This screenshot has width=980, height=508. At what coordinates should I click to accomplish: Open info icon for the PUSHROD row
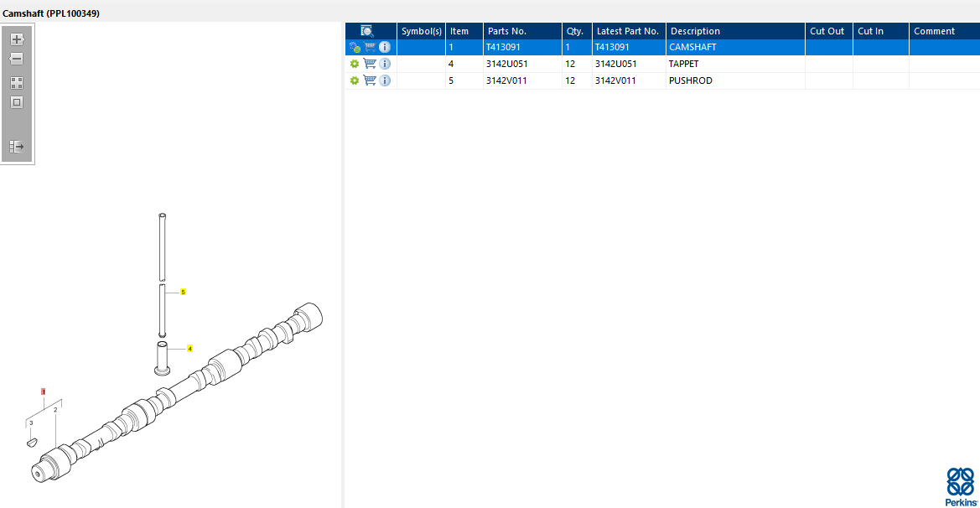(385, 80)
